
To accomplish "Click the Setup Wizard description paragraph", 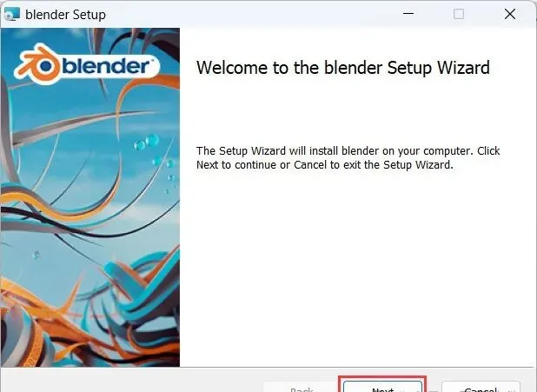I will click(348, 157).
